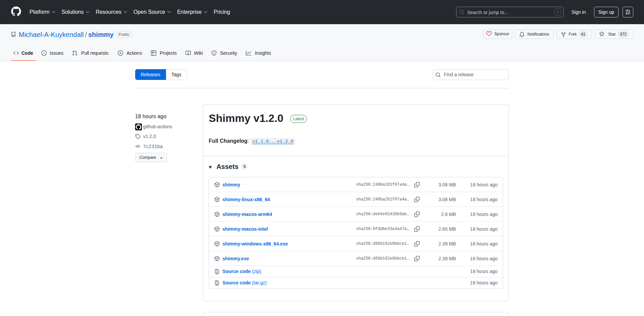Open the Security tab

pos(224,53)
